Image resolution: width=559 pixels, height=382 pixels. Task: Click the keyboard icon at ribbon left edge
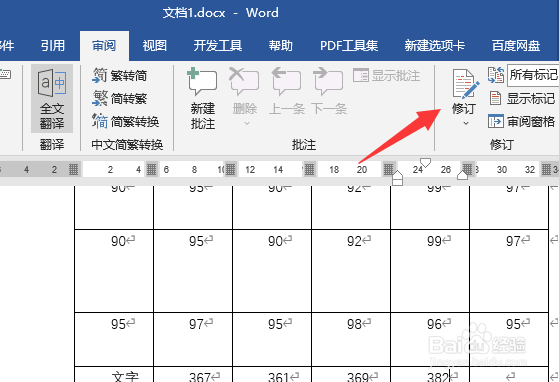(5, 74)
